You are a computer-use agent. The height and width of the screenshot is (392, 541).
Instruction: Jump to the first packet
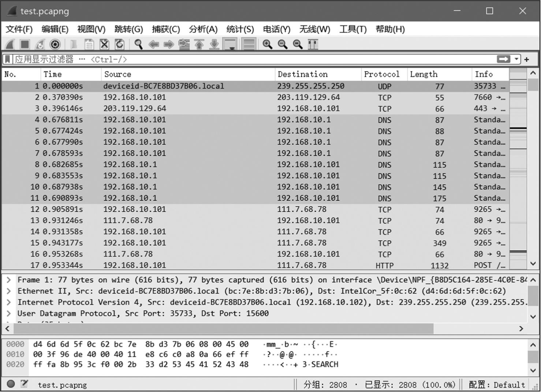pyautogui.click(x=199, y=45)
